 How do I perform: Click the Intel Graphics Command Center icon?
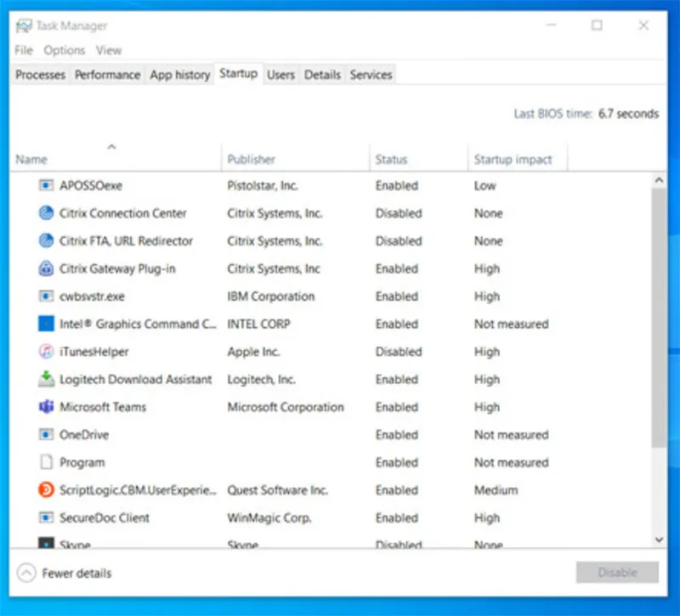(x=46, y=324)
